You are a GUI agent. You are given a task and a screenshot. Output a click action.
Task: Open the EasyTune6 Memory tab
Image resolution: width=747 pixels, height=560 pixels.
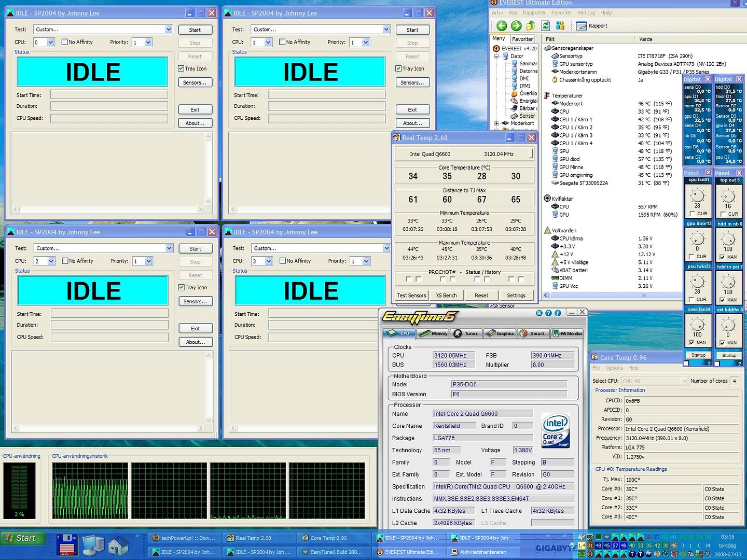pos(433,333)
